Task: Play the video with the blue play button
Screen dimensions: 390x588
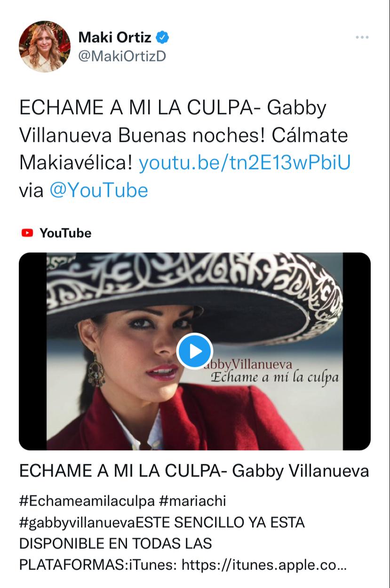Action: tap(195, 351)
